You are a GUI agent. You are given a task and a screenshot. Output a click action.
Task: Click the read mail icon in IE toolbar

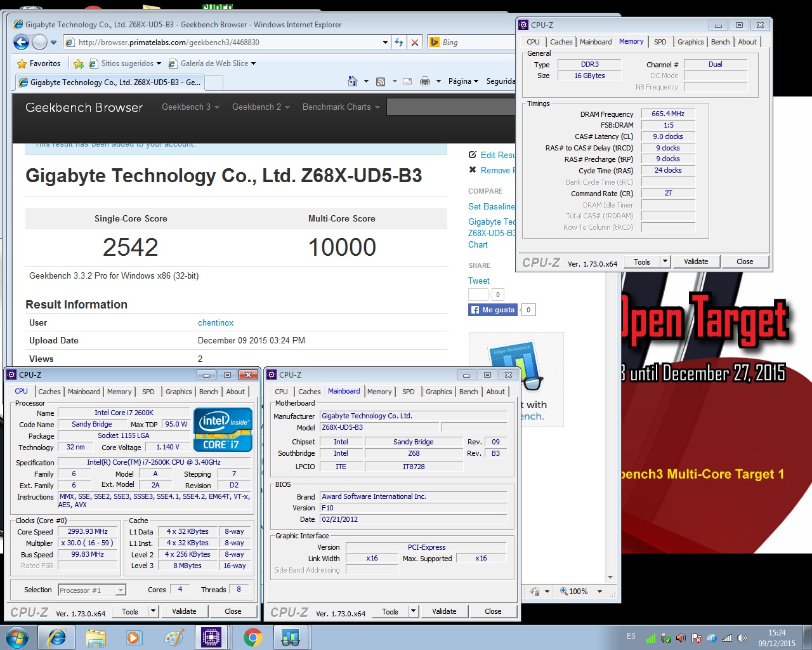[407, 81]
